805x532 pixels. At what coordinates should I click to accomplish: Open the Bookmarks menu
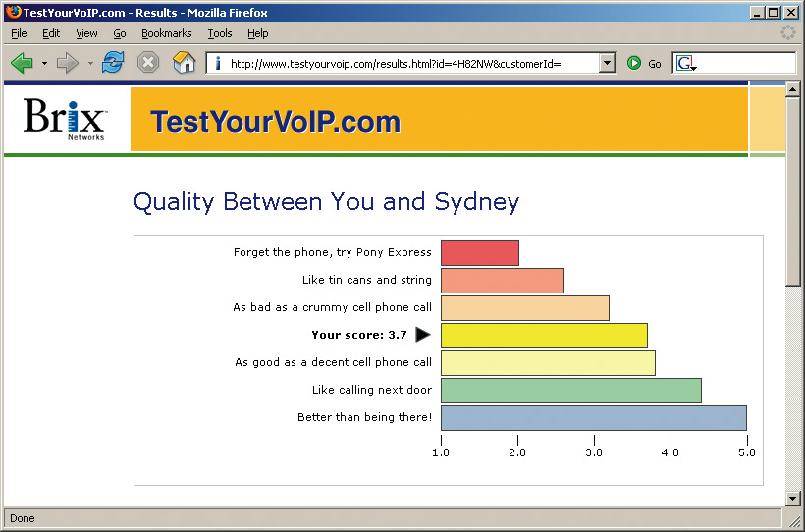(166, 34)
